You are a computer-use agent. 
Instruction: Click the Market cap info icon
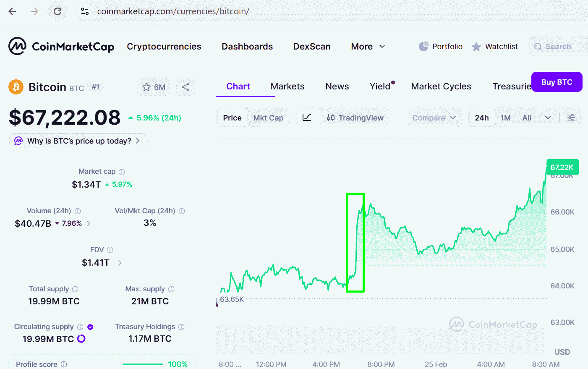[x=122, y=172]
